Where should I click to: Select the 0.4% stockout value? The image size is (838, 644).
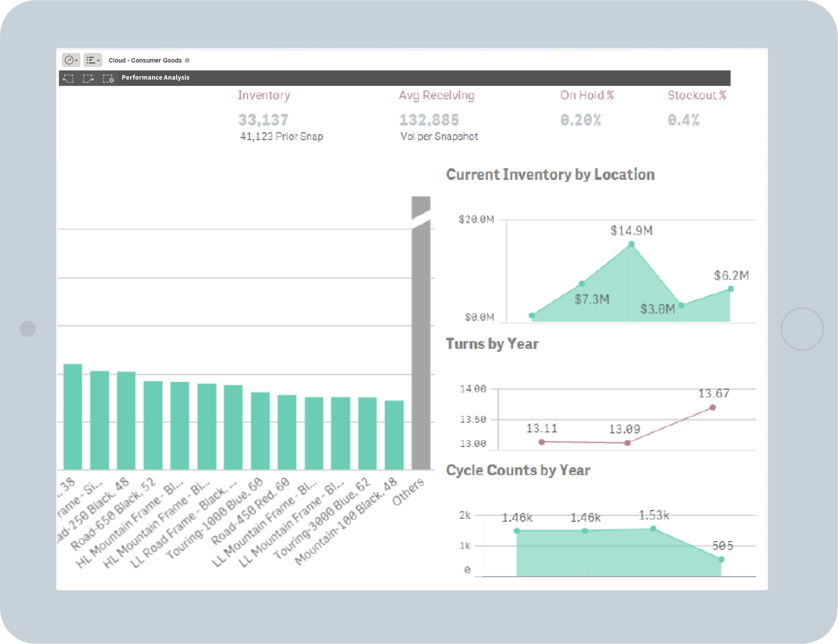pyautogui.click(x=683, y=119)
